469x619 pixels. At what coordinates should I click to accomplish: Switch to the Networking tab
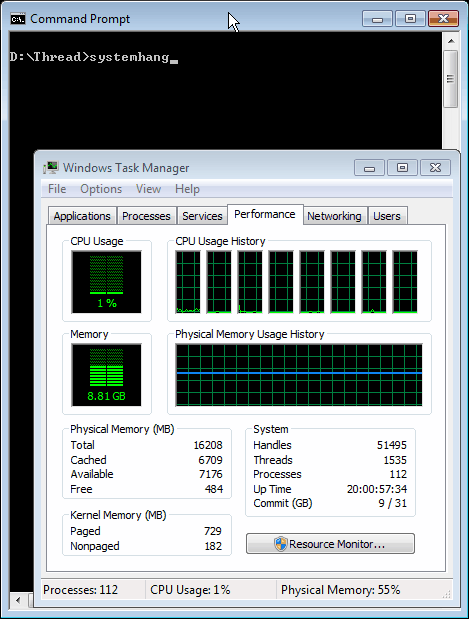point(334,216)
